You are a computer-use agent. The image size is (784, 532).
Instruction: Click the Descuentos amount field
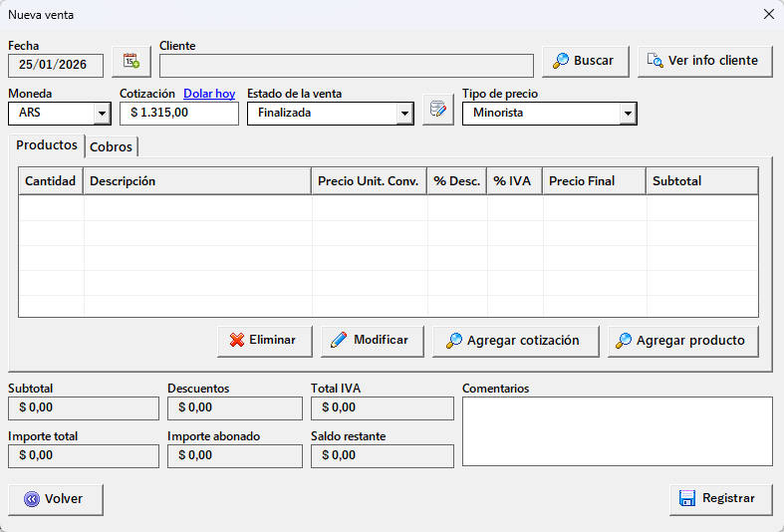(235, 408)
